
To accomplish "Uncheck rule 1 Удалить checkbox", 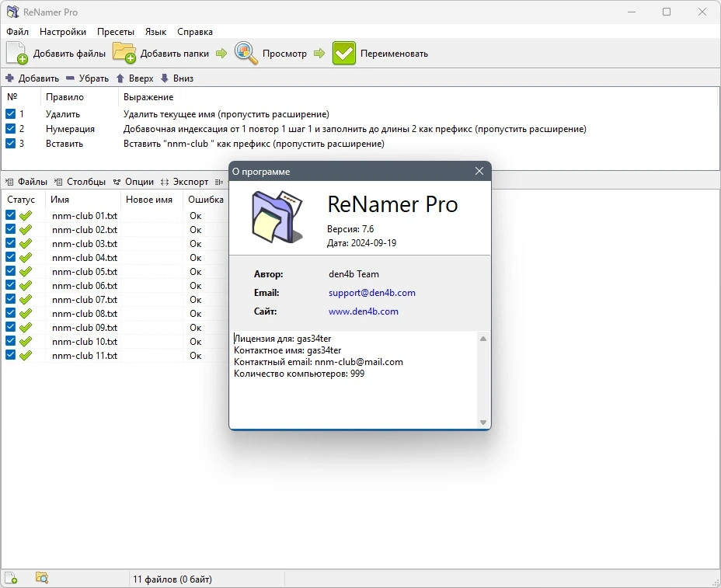I will [x=11, y=113].
